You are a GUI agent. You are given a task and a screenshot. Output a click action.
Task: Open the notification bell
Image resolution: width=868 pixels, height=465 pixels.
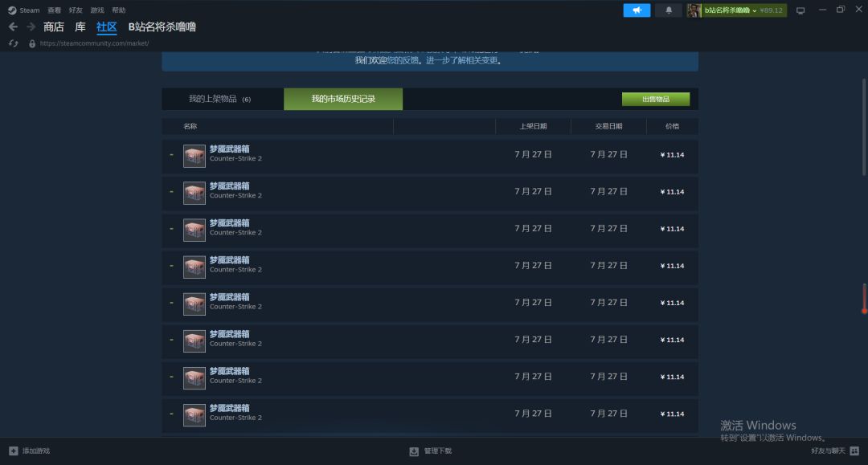[x=669, y=10]
